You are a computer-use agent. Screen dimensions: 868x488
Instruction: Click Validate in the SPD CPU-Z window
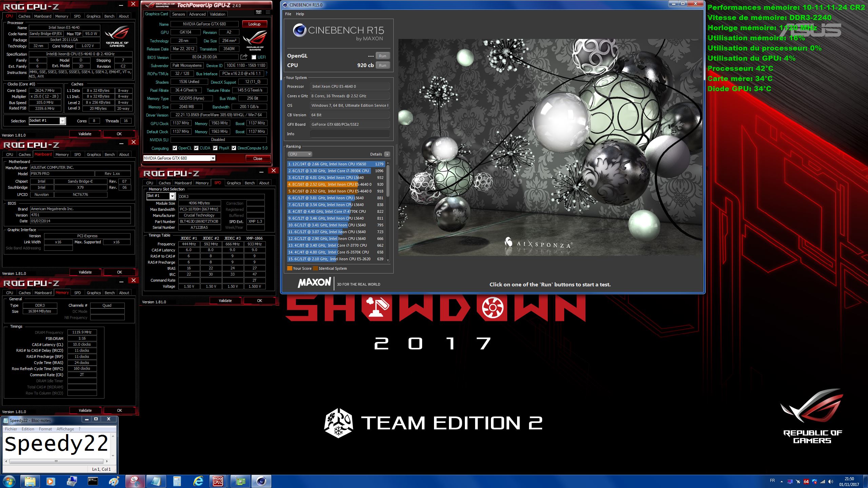click(x=225, y=301)
